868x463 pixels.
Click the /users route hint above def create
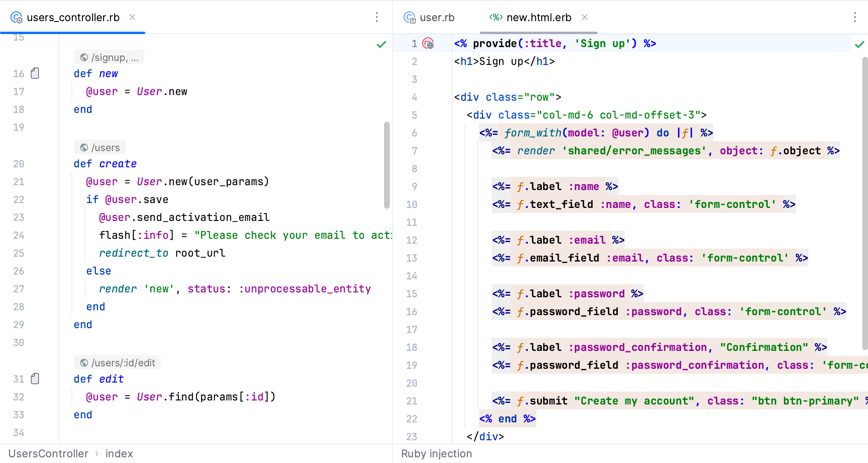(100, 147)
